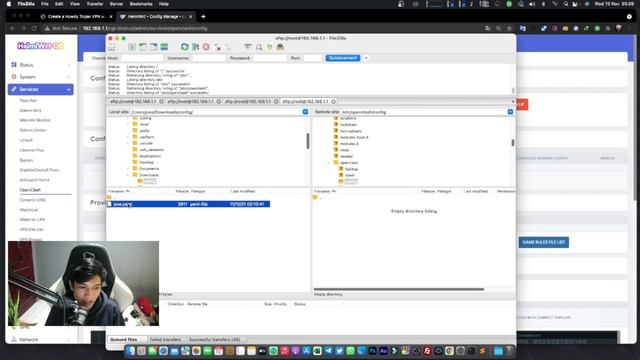Screen dimensions: 640x360
Task: Switch to the Failed transfers tab
Action: tap(165, 340)
